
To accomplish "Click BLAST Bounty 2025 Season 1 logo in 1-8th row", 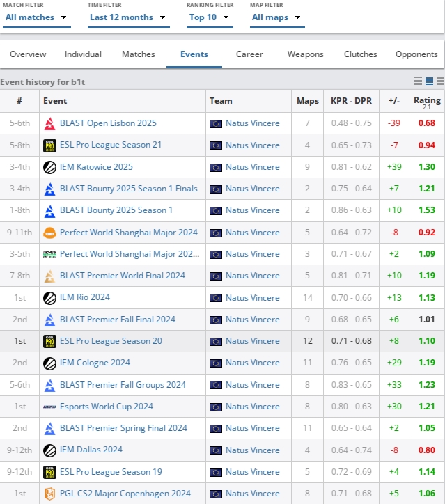I will (x=49, y=211).
